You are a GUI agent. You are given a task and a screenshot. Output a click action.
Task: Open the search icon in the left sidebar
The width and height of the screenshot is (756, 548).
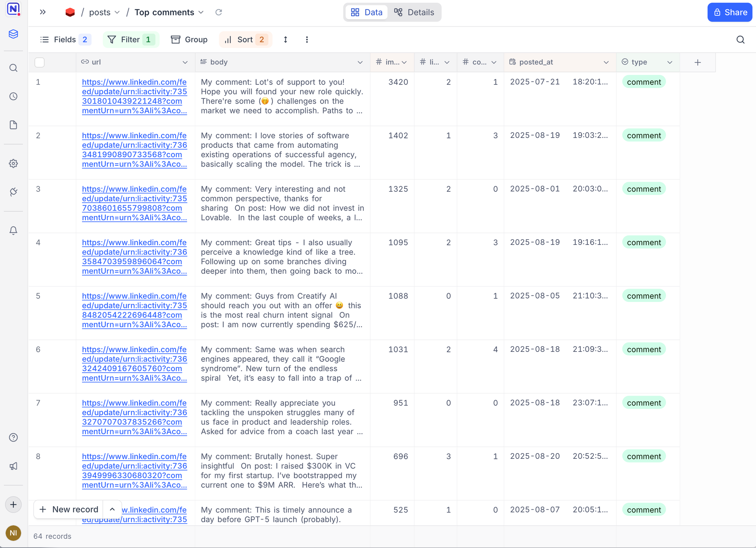(x=13, y=68)
